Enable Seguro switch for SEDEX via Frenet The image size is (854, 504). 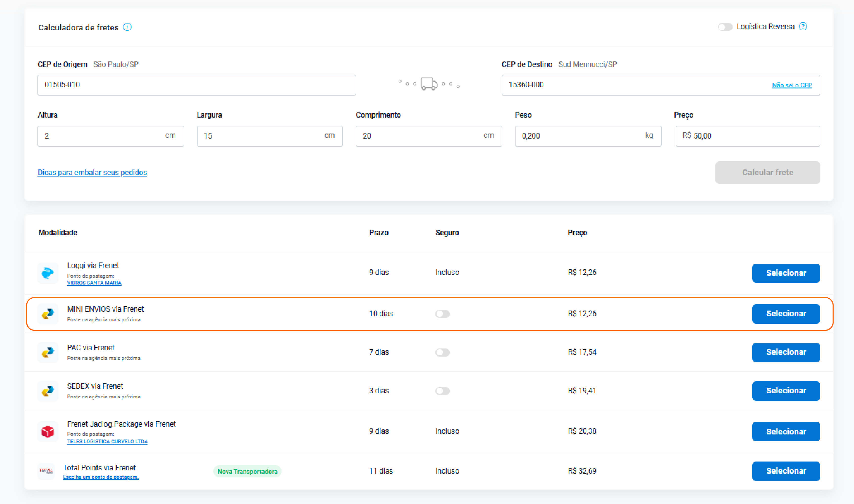(x=442, y=391)
